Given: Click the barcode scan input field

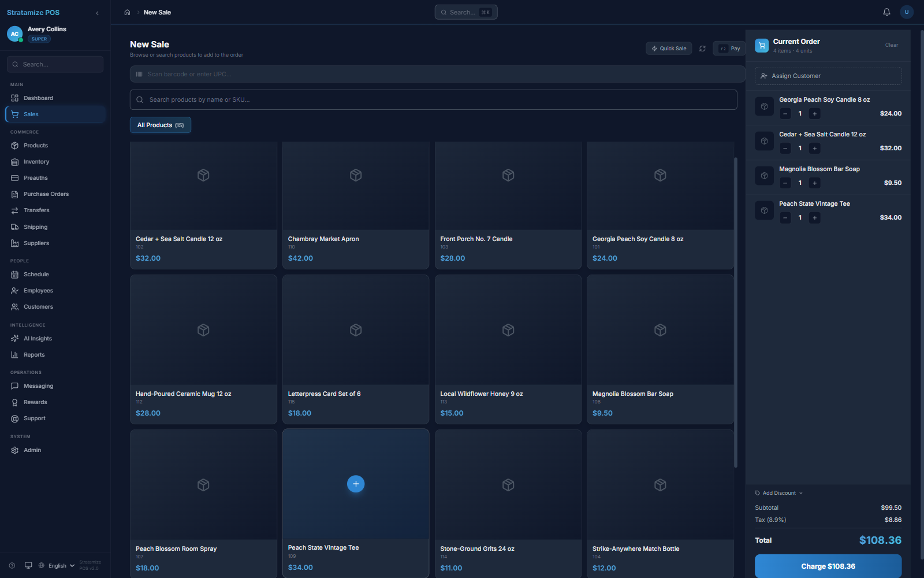Looking at the screenshot, I should [437, 74].
